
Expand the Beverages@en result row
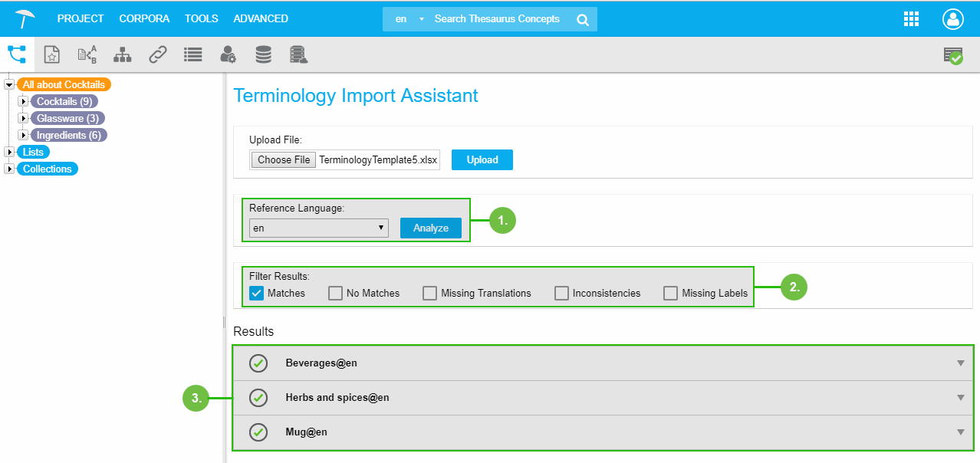pos(960,363)
